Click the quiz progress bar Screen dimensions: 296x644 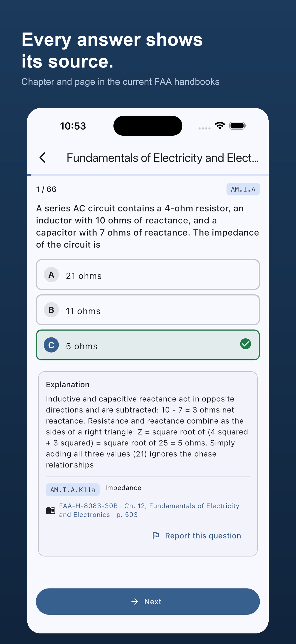point(148,175)
